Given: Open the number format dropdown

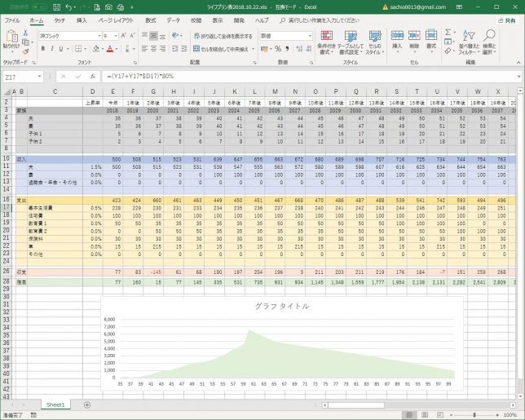Looking at the screenshot, I should coord(310,36).
